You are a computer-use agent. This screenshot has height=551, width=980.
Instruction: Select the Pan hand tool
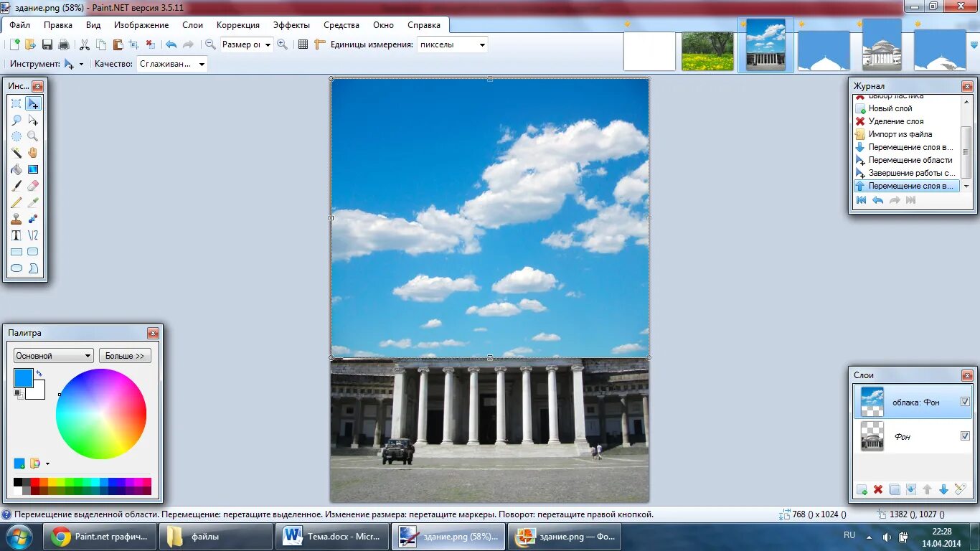tap(33, 153)
